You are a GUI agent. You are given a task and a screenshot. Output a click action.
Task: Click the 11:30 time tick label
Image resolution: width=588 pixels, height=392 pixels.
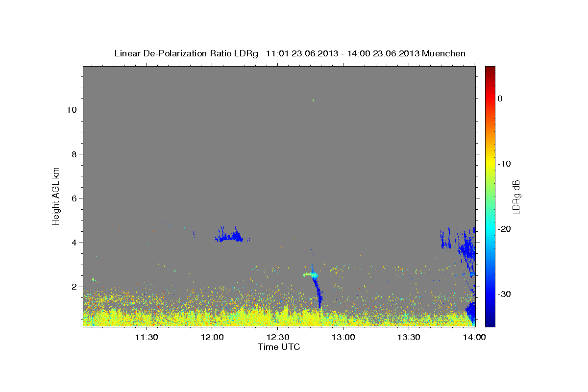pyautogui.click(x=146, y=337)
